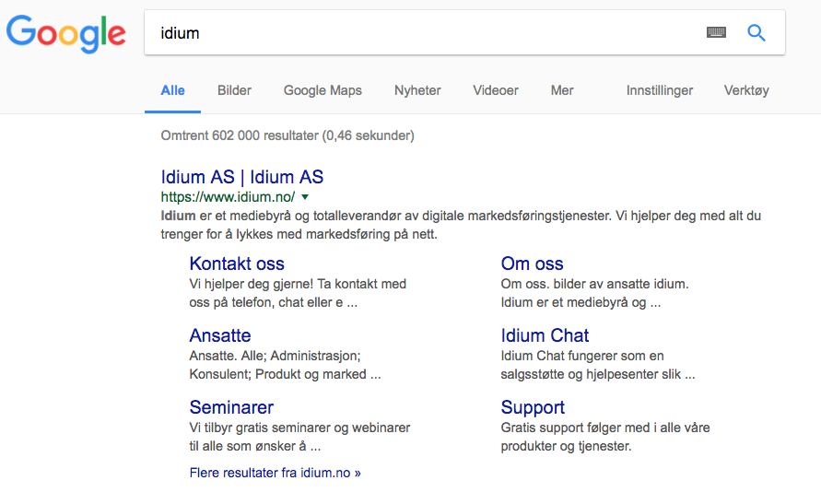Switch to the Videoer tab

tap(496, 90)
